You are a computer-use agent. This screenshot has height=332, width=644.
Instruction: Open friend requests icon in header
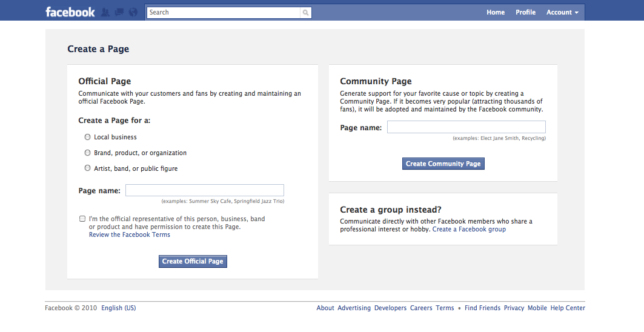click(x=105, y=12)
